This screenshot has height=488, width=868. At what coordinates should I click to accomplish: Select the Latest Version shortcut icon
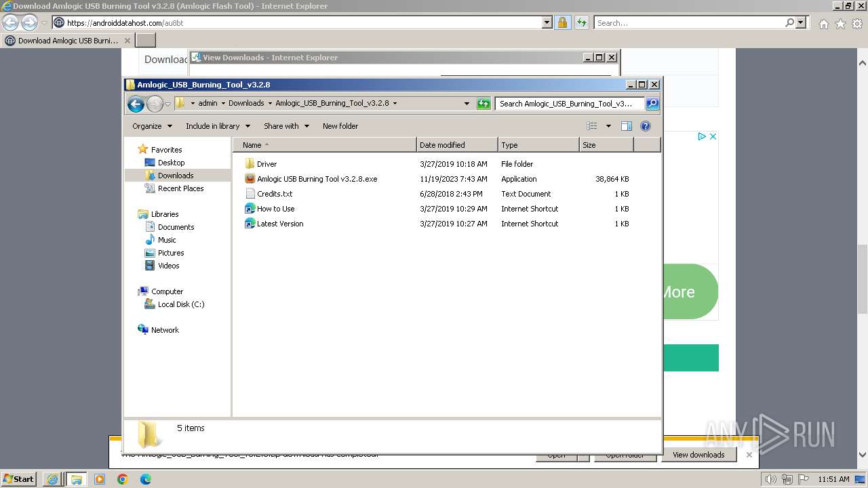click(x=250, y=224)
